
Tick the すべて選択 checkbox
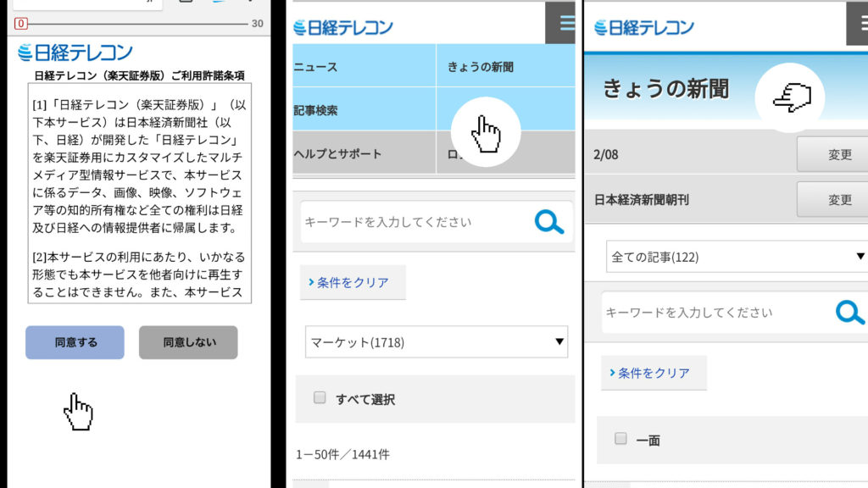click(x=320, y=398)
